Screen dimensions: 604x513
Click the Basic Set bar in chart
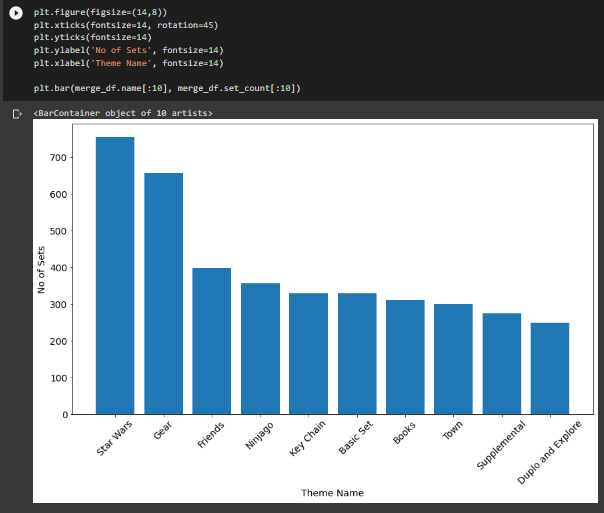[x=357, y=354]
